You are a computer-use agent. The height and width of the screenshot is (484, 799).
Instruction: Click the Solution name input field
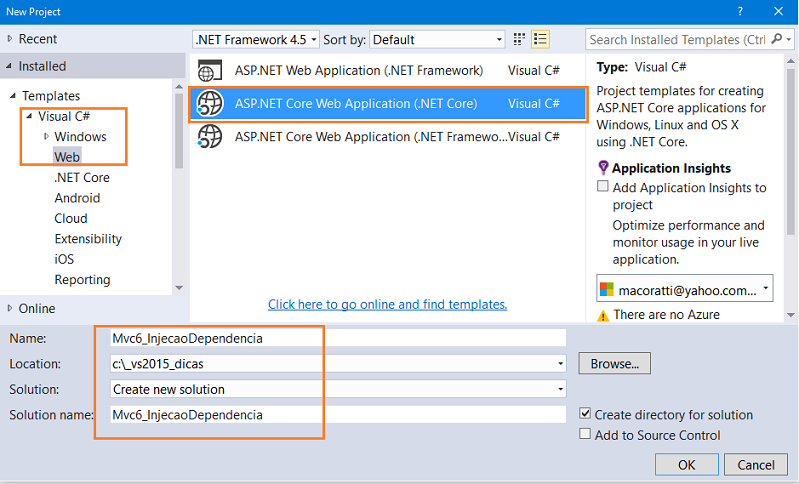pos(338,415)
